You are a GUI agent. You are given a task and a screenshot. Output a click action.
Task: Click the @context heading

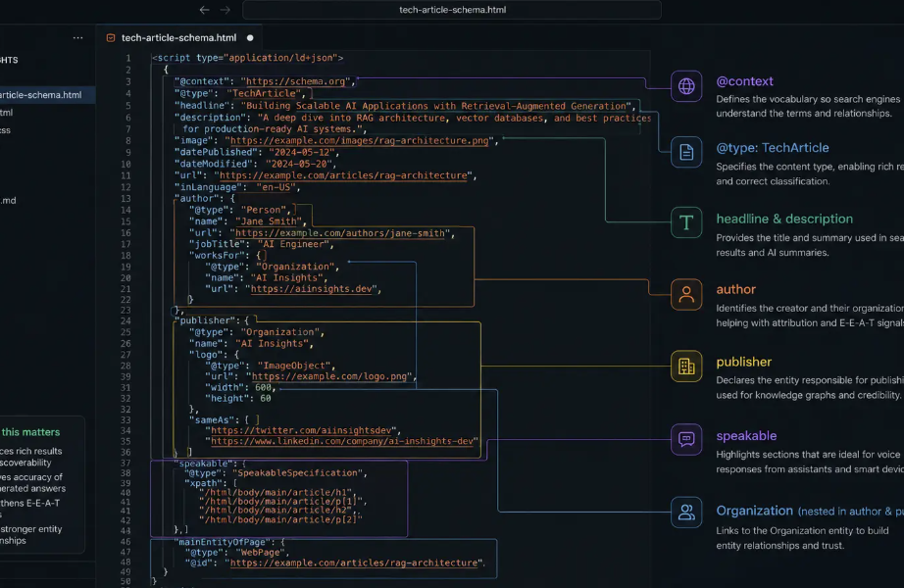coord(744,81)
